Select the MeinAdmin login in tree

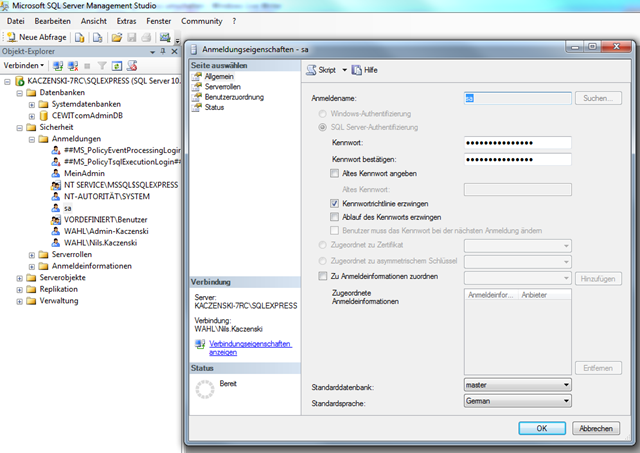84,173
